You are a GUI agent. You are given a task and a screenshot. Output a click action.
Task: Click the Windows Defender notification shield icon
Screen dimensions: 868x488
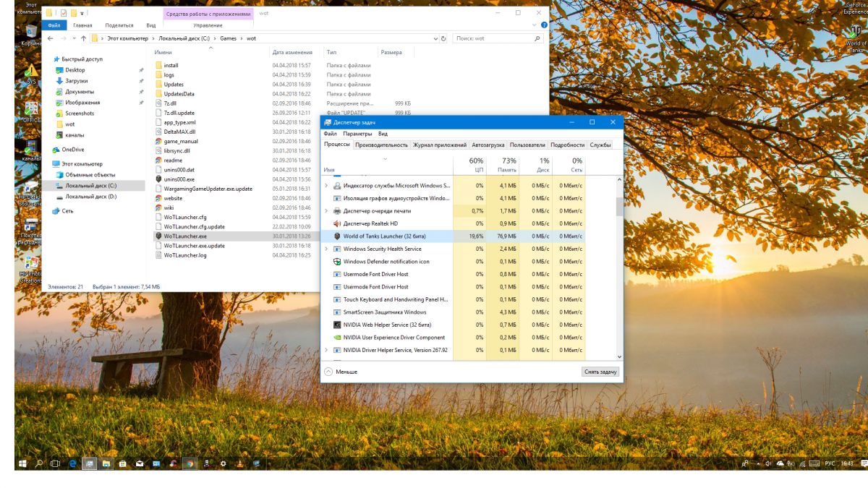pyautogui.click(x=337, y=262)
